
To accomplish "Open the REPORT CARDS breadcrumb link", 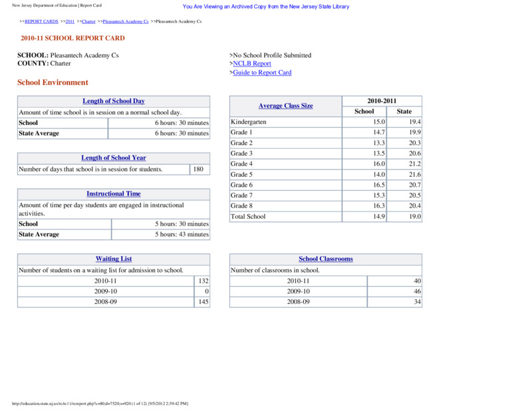I will click(x=41, y=21).
